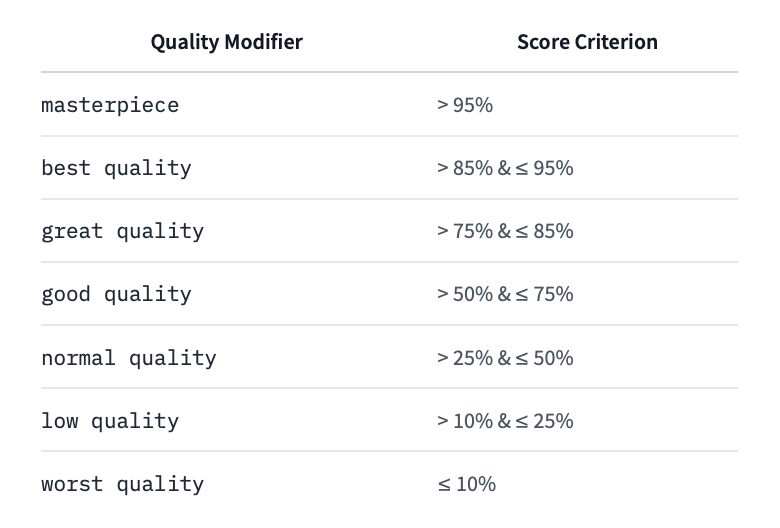This screenshot has width=780, height=528.
Task: Click the > 10% & ≤ 25% criterion
Action: click(505, 421)
